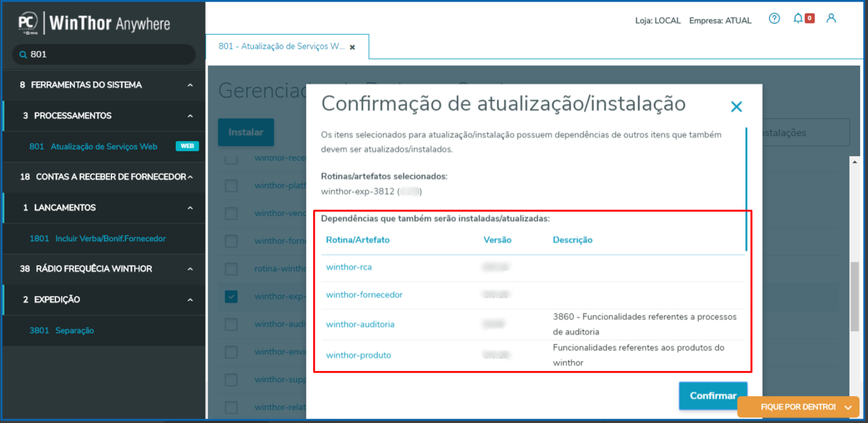The width and height of the screenshot is (868, 423).
Task: Sort by Versão column header
Action: pos(497,239)
